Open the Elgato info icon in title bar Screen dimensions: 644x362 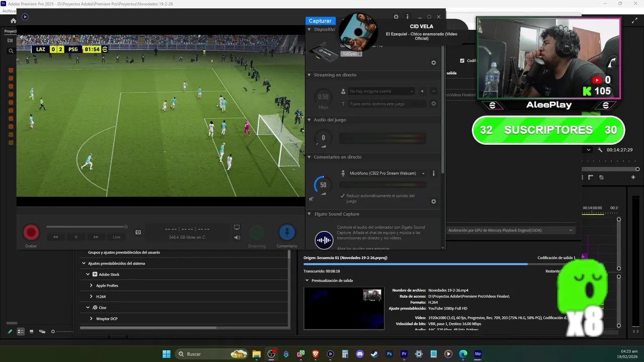click(408, 17)
